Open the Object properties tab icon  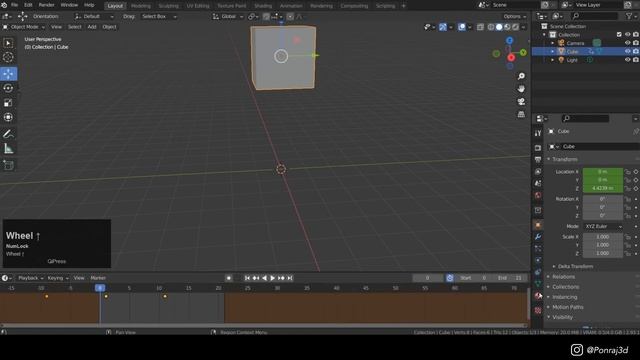coord(538,225)
